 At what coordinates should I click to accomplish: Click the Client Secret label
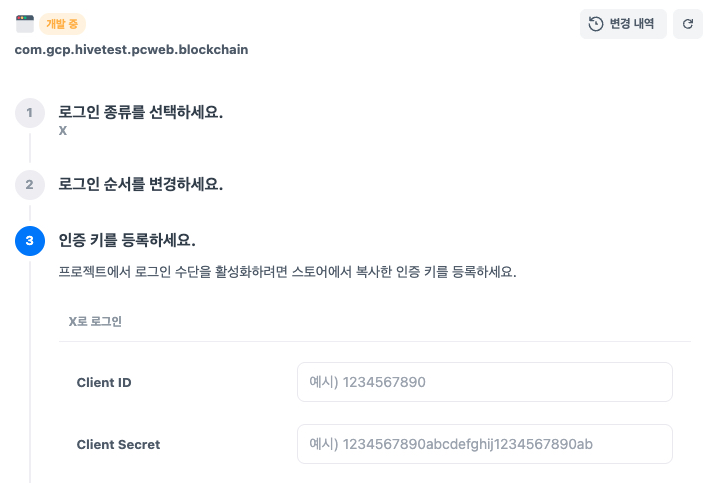tap(118, 444)
